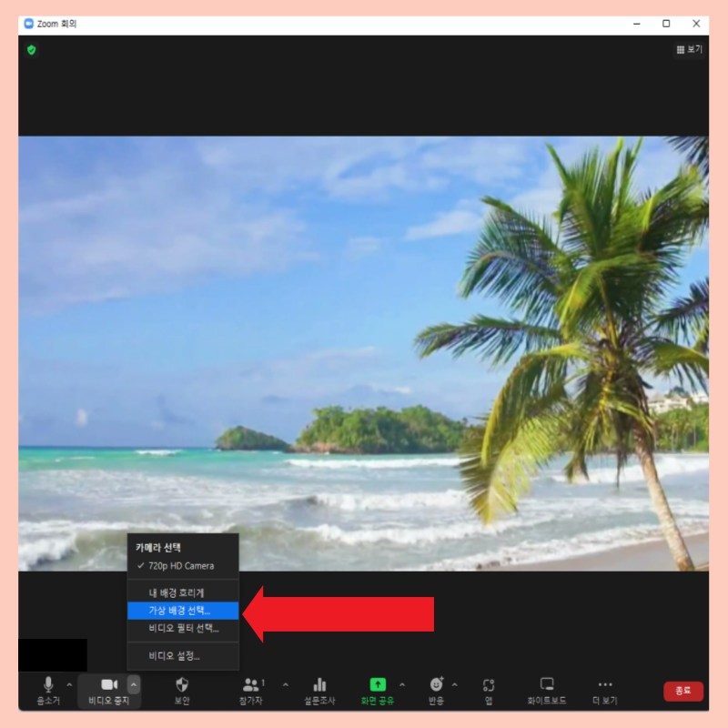Close the Zoom 회의 window
The height and width of the screenshot is (728, 728).
[696, 24]
